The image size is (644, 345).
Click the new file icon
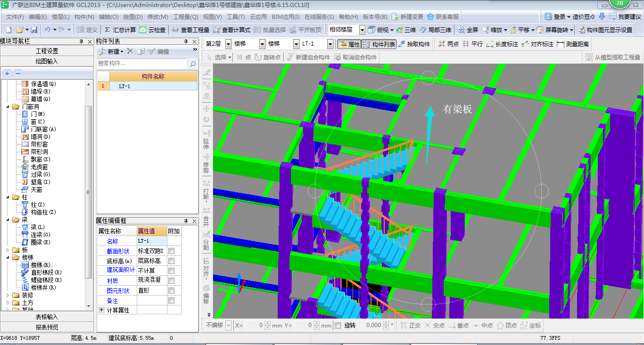(8, 30)
